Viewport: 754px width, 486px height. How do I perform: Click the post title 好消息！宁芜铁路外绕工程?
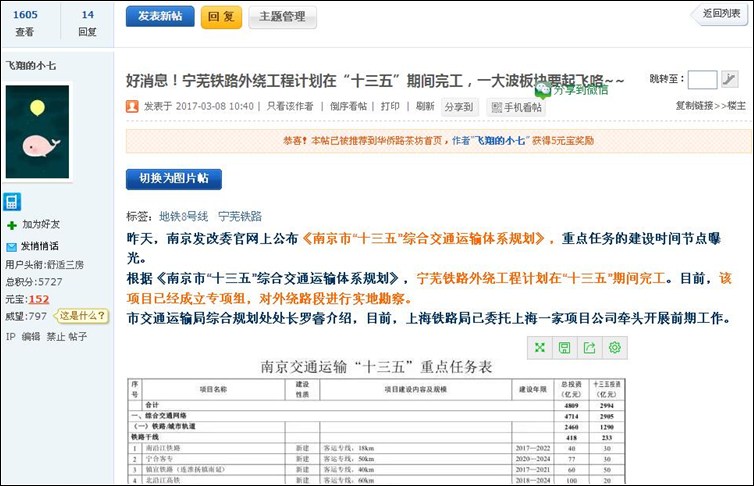tap(375, 81)
